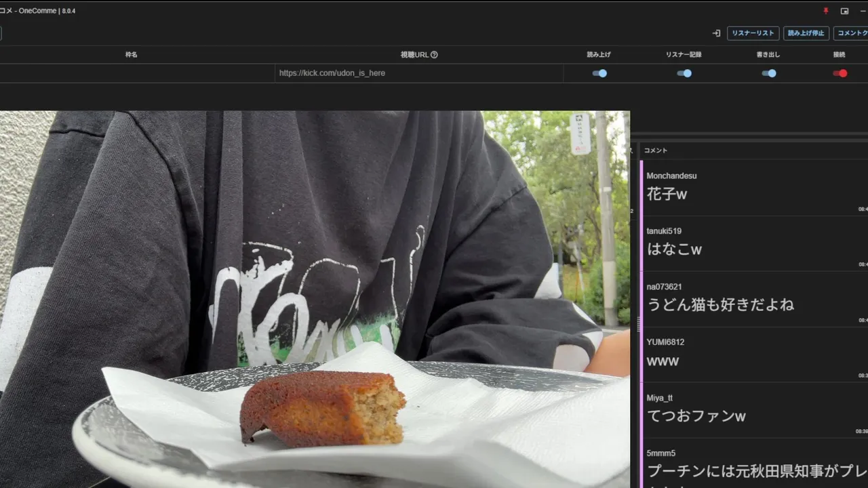The height and width of the screenshot is (488, 868).
Task: Open the picture-in-picture mini window icon
Action: coord(845,11)
